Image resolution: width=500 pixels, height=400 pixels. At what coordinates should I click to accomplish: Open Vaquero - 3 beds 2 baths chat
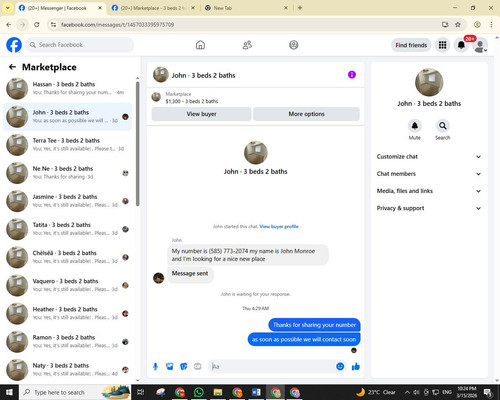point(68,285)
